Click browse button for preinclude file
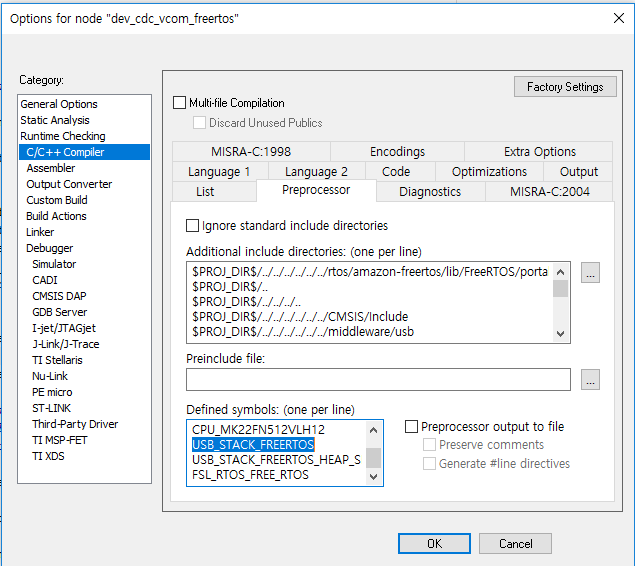The image size is (635, 566). click(590, 379)
